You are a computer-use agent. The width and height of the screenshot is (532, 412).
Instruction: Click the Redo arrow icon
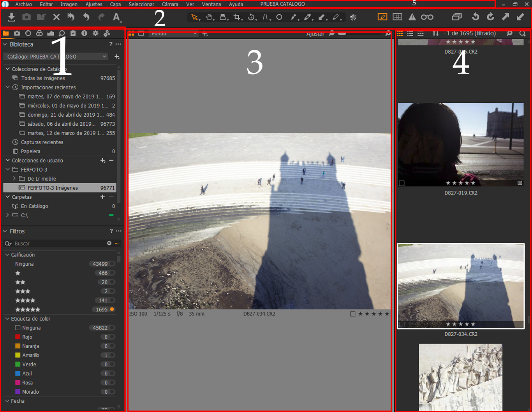pos(101,17)
